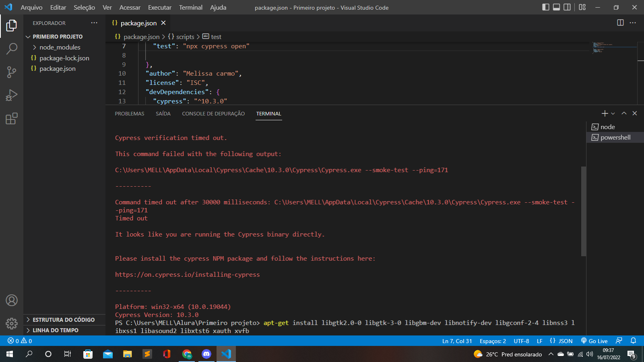Open Chrome from the taskbar
This screenshot has width=644, height=362.
[187, 354]
